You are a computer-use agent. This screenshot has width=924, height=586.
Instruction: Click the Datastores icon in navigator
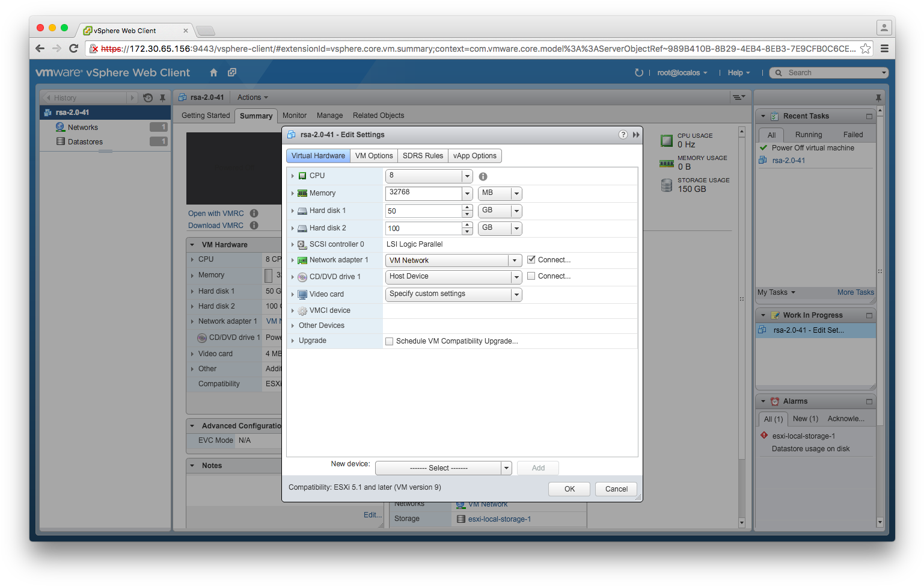(x=60, y=141)
